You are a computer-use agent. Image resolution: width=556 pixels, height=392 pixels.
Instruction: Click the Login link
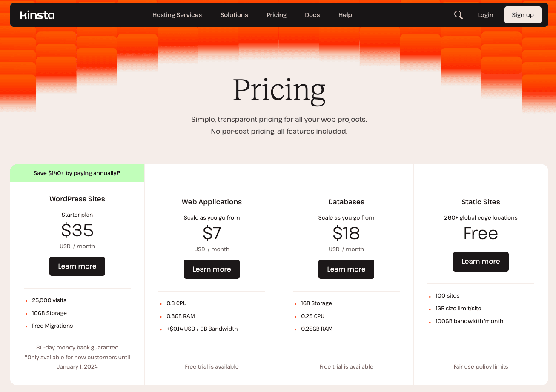pyautogui.click(x=485, y=15)
